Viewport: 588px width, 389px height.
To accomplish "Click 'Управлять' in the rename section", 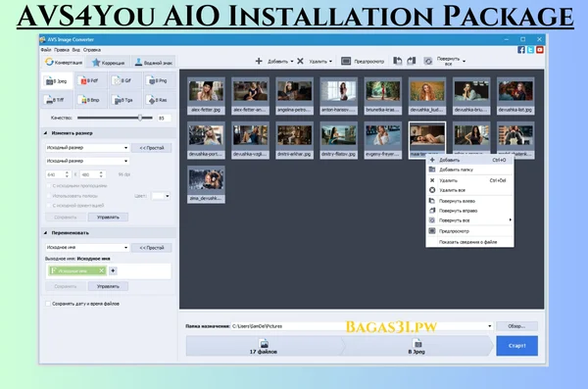I will click(108, 286).
